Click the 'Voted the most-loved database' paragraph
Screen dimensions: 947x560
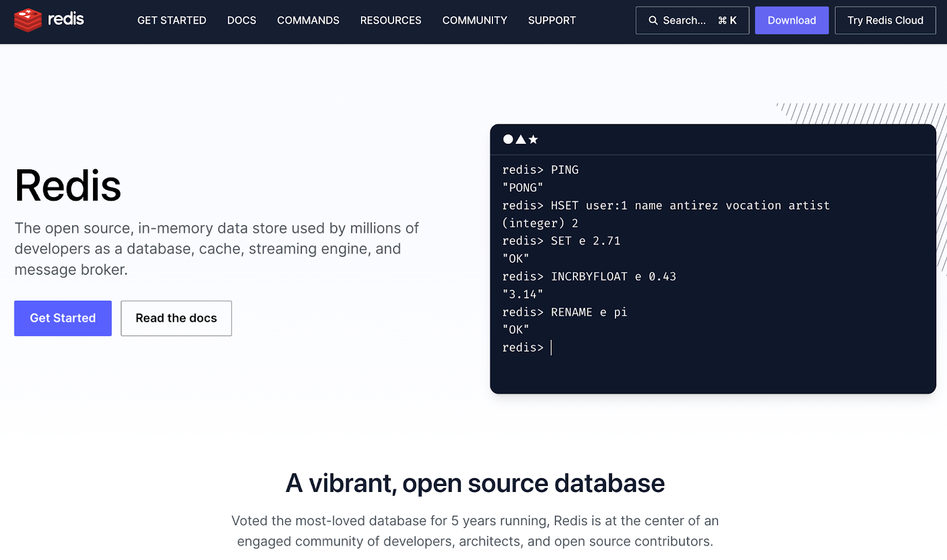[475, 531]
